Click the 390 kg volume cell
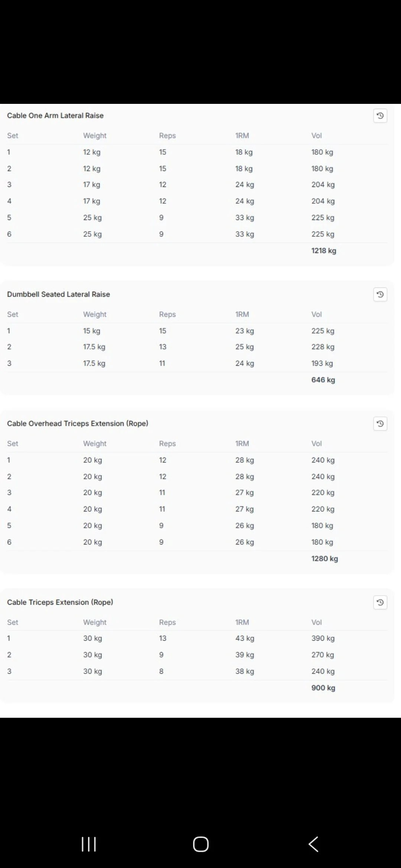 pos(323,638)
